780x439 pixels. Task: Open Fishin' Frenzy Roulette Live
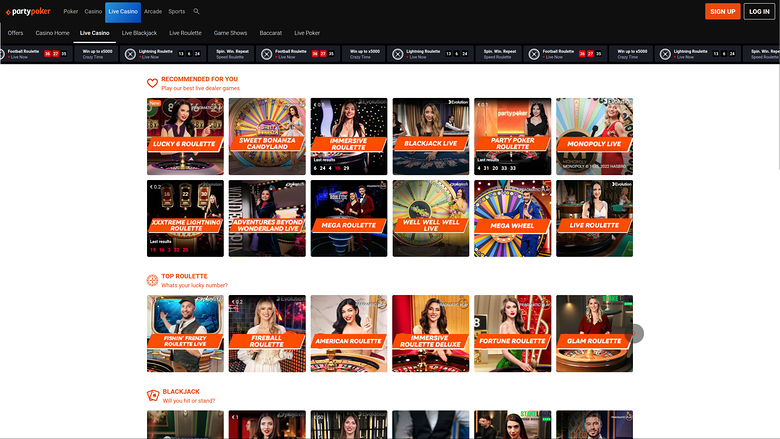pos(185,334)
